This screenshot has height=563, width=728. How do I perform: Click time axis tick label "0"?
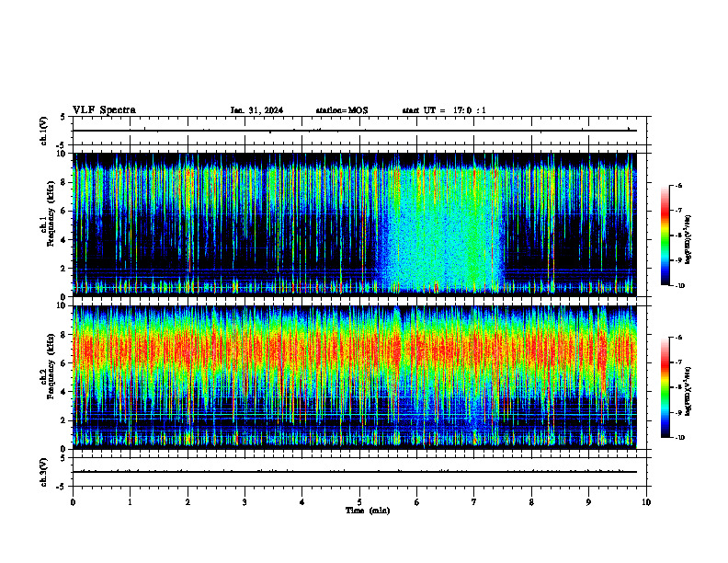(73, 502)
